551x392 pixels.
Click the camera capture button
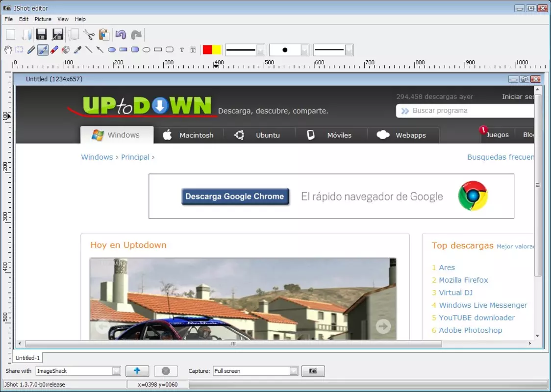pyautogui.click(x=313, y=371)
